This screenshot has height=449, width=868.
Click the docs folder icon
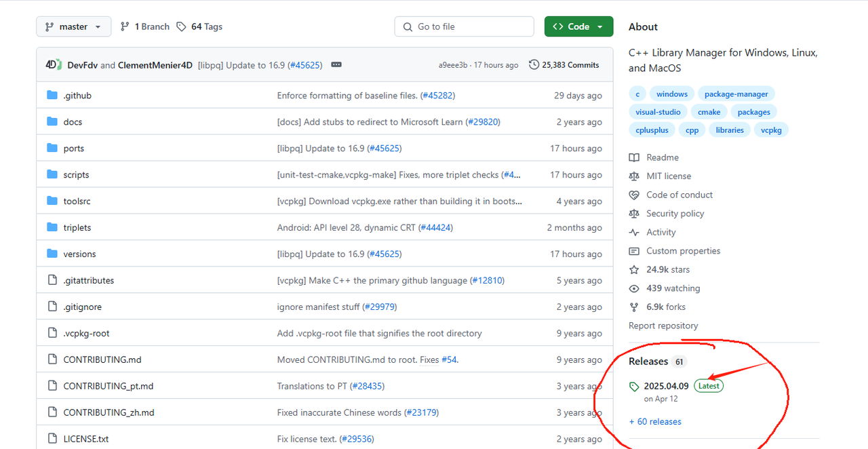(52, 122)
